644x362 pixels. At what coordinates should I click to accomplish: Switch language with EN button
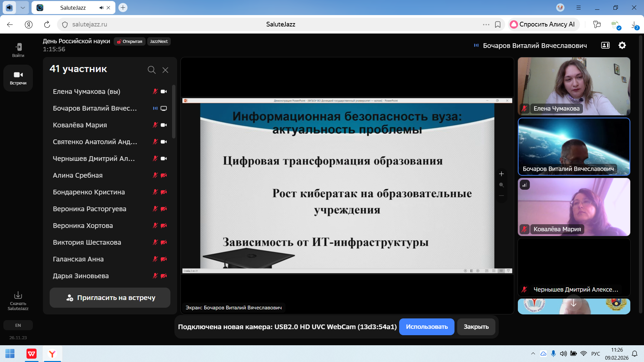pyautogui.click(x=18, y=325)
